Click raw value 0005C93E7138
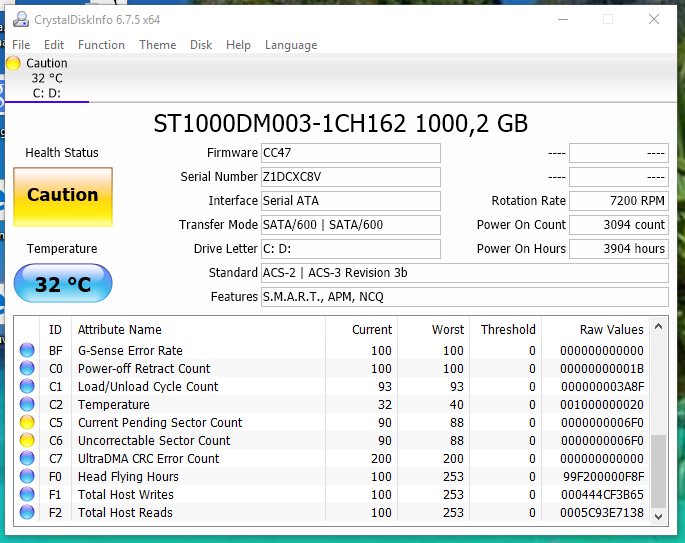 [602, 512]
